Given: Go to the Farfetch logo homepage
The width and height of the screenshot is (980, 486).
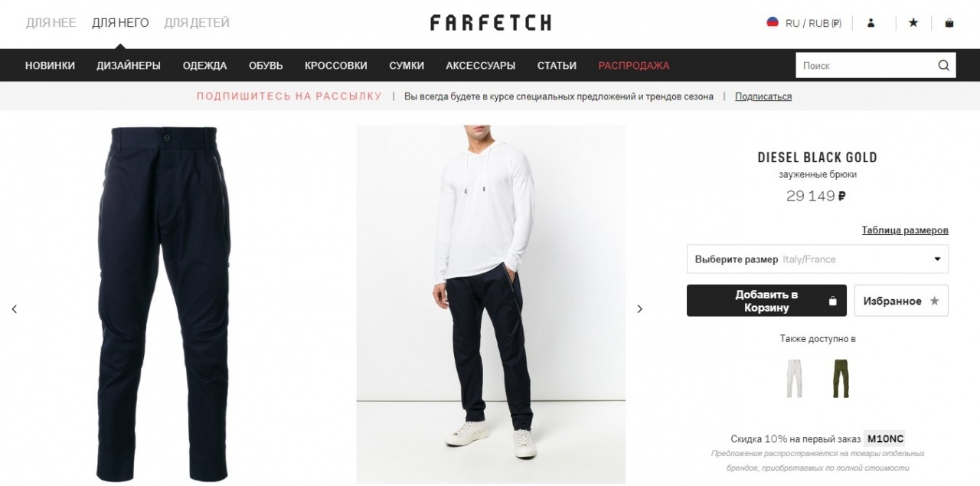Looking at the screenshot, I should [490, 23].
